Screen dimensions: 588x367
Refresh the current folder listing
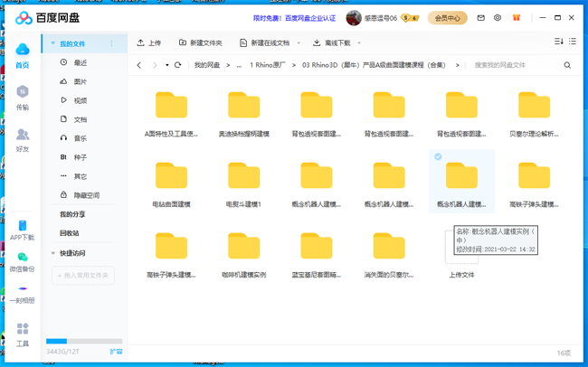click(177, 65)
